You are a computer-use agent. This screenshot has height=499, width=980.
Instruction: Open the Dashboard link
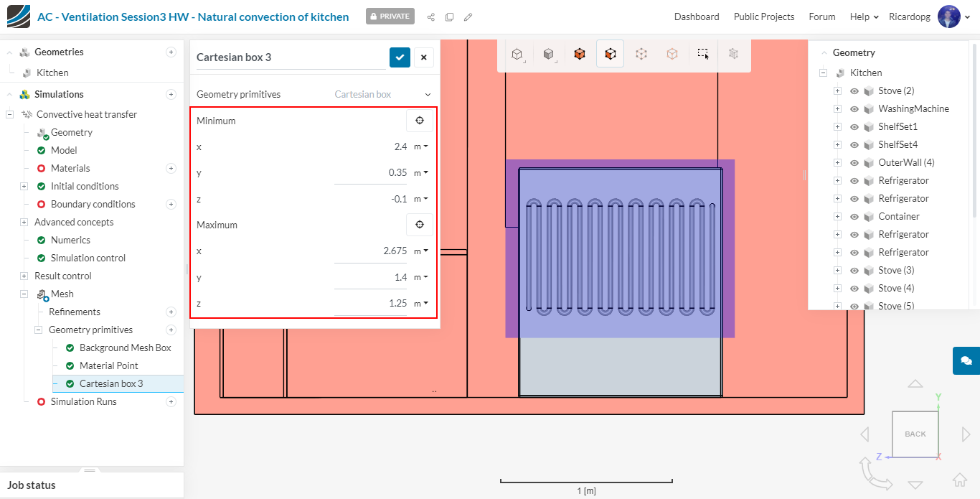click(696, 17)
